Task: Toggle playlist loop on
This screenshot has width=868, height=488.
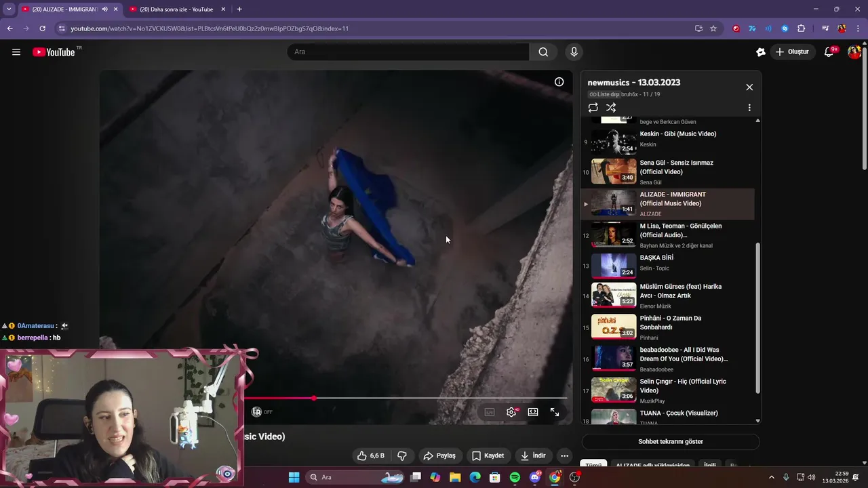Action: 593,108
